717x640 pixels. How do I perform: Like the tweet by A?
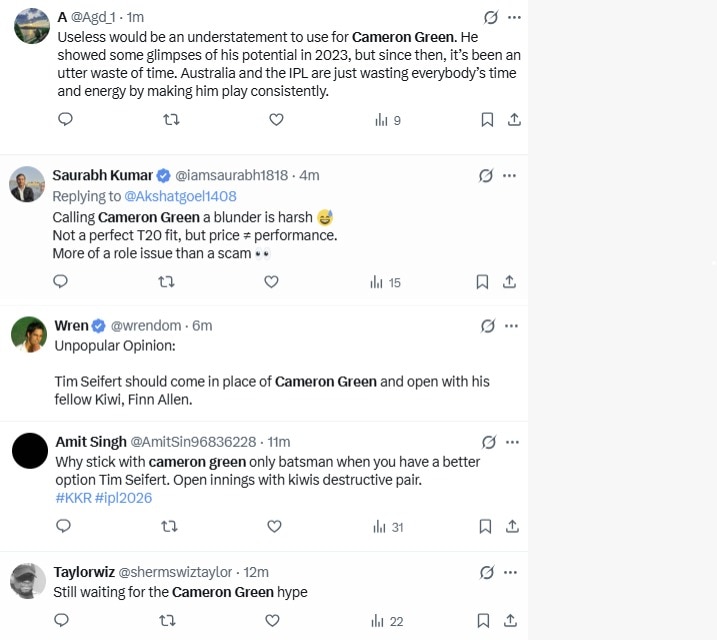click(277, 120)
